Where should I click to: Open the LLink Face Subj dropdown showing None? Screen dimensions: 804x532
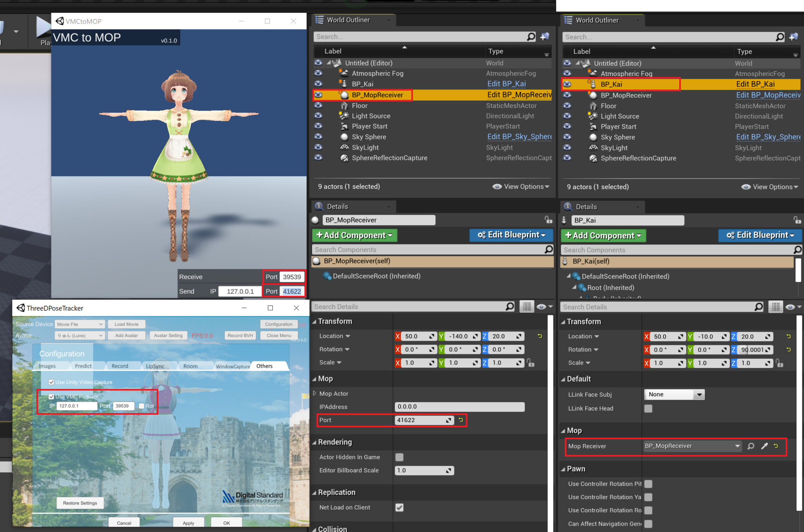[674, 394]
